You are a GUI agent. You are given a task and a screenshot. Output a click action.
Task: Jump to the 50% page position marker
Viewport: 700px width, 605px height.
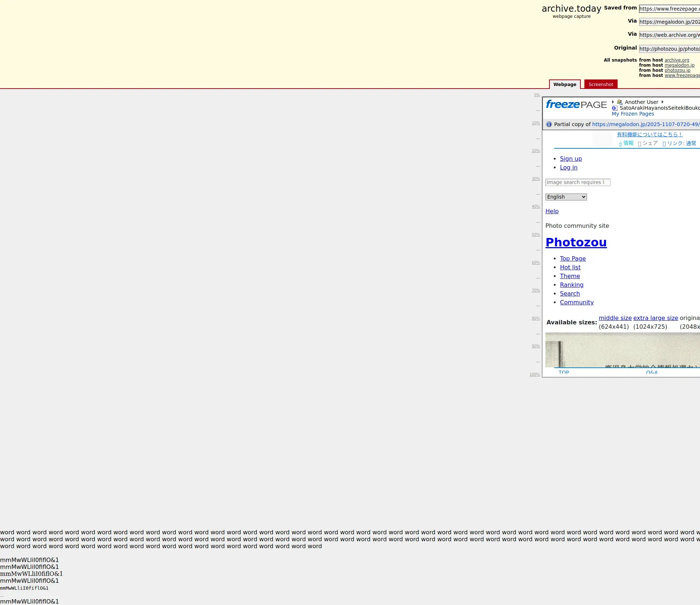coord(535,234)
